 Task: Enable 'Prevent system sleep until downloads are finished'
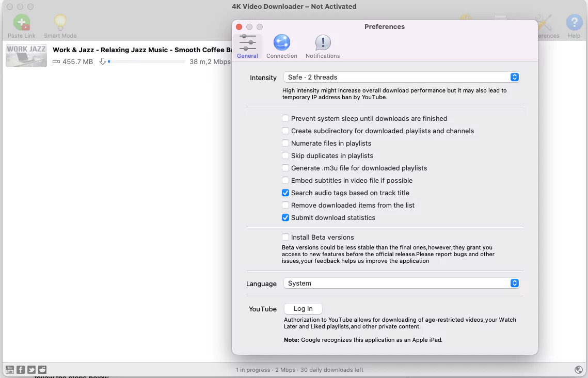tap(285, 118)
